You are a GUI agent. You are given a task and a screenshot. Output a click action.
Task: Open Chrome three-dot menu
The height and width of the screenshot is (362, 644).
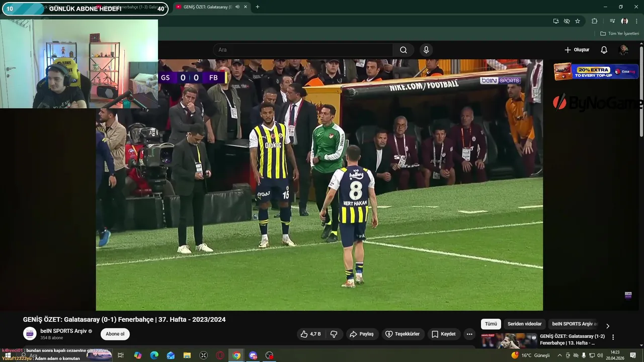[636, 21]
